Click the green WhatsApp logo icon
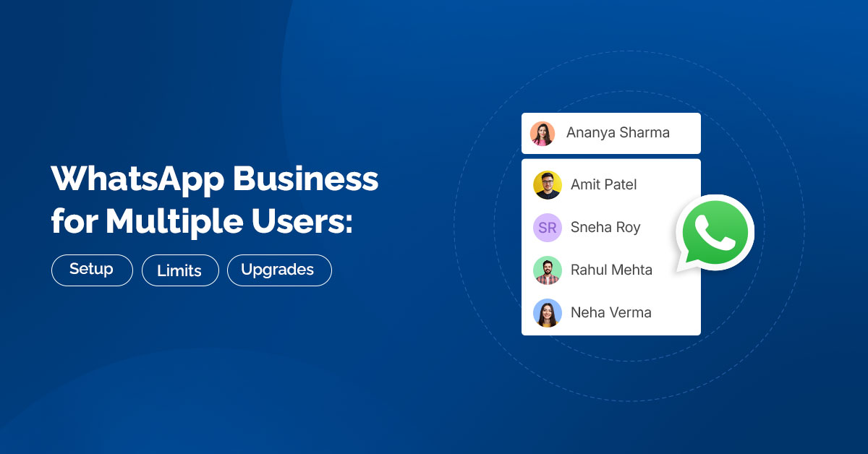868x454 pixels. tap(715, 234)
